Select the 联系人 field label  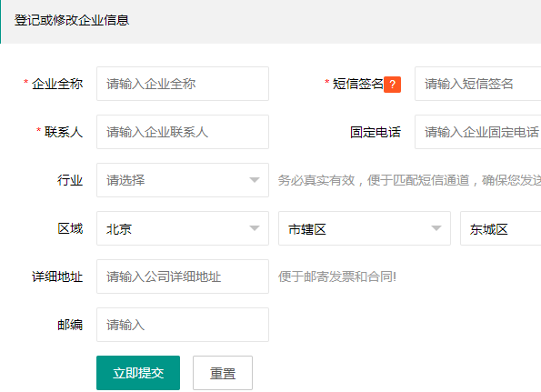click(x=64, y=132)
